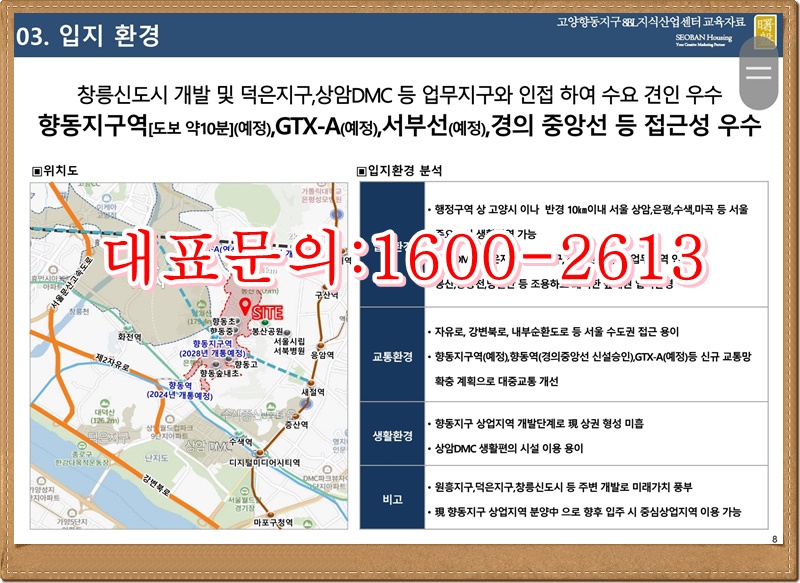Click the page number 8

774,539
